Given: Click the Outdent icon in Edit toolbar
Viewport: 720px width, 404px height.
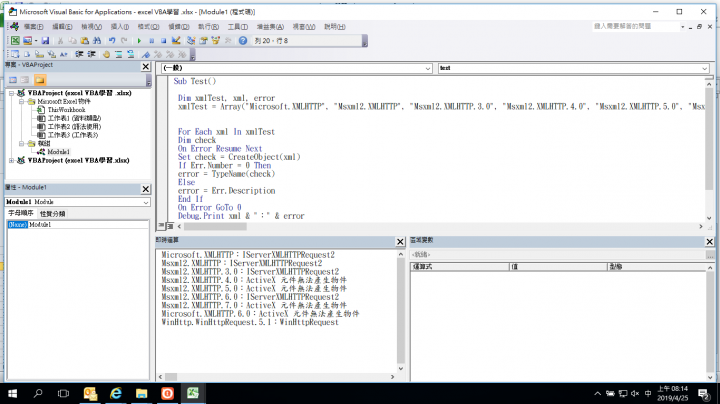Looking at the screenshot, I should 91,54.
